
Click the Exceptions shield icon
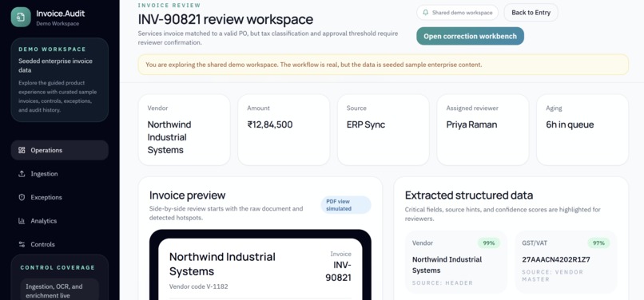click(x=22, y=197)
